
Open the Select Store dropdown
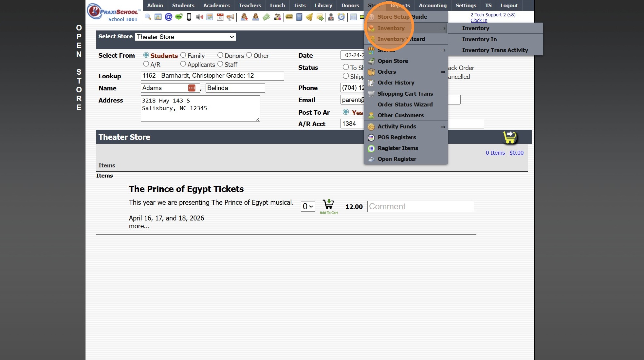click(185, 37)
